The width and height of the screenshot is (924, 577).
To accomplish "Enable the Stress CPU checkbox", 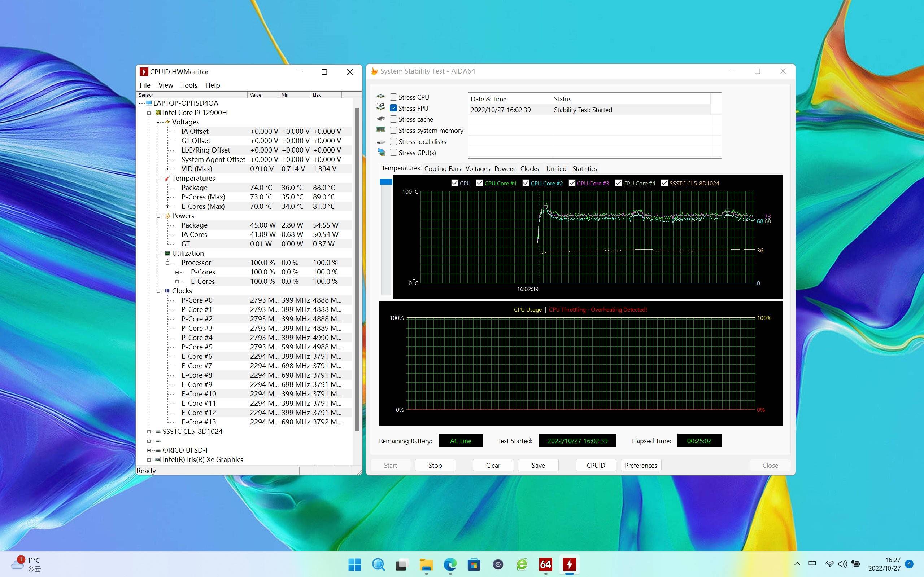I will (393, 97).
